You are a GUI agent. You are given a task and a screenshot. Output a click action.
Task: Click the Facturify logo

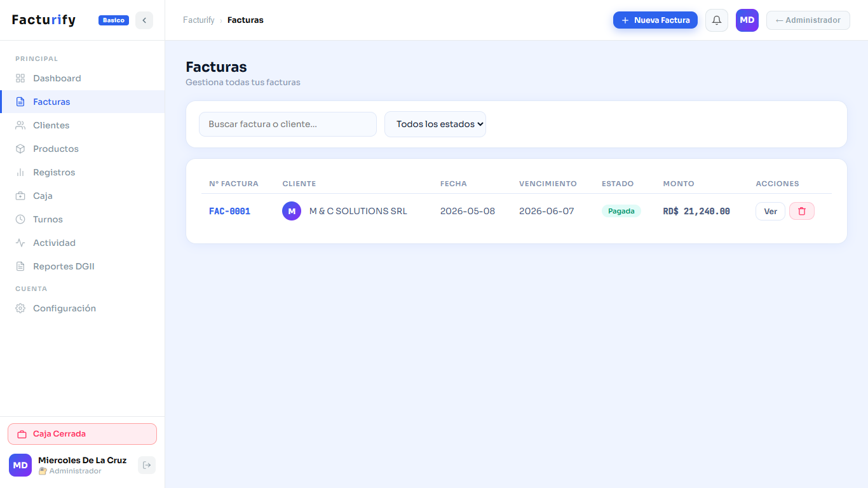(x=44, y=20)
